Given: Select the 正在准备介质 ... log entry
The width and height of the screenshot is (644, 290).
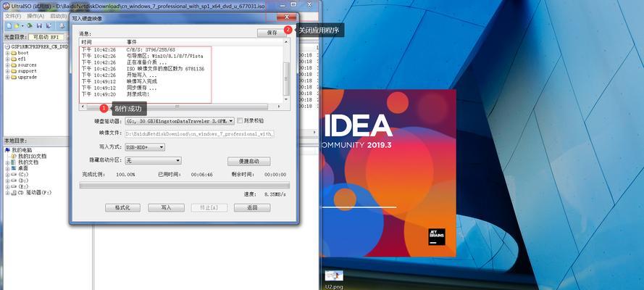Looking at the screenshot, I should pos(147,62).
